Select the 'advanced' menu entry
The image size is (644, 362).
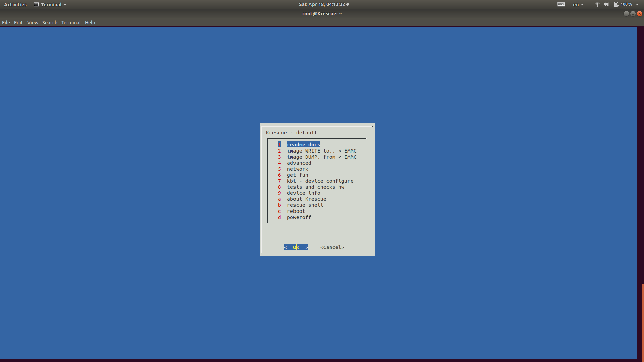coord(299,163)
